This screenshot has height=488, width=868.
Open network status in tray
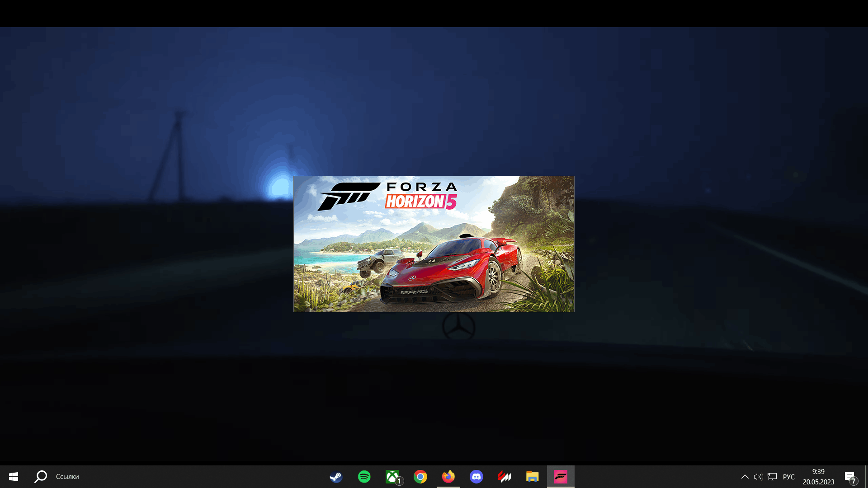click(x=772, y=477)
